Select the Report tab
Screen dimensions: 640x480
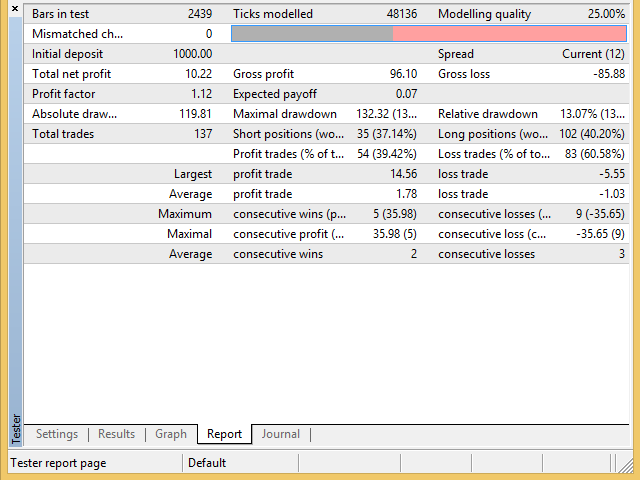tap(224, 434)
